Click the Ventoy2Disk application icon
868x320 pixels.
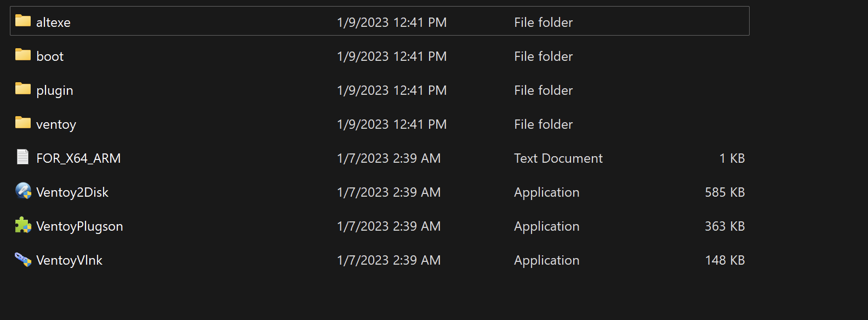tap(23, 191)
